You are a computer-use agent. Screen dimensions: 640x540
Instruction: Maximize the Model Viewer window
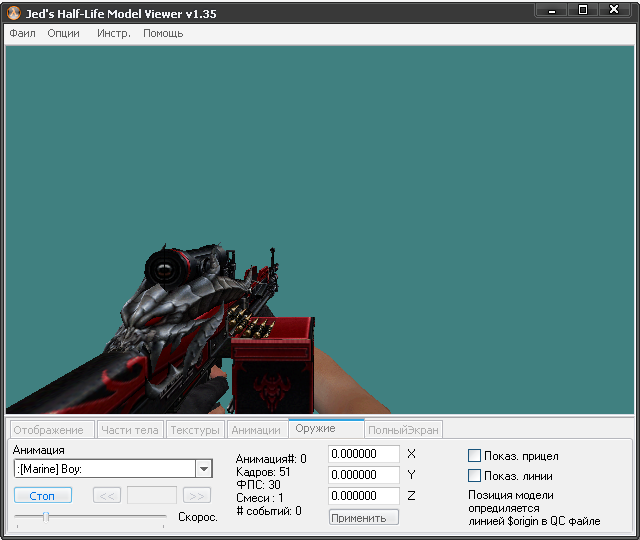coord(583,10)
